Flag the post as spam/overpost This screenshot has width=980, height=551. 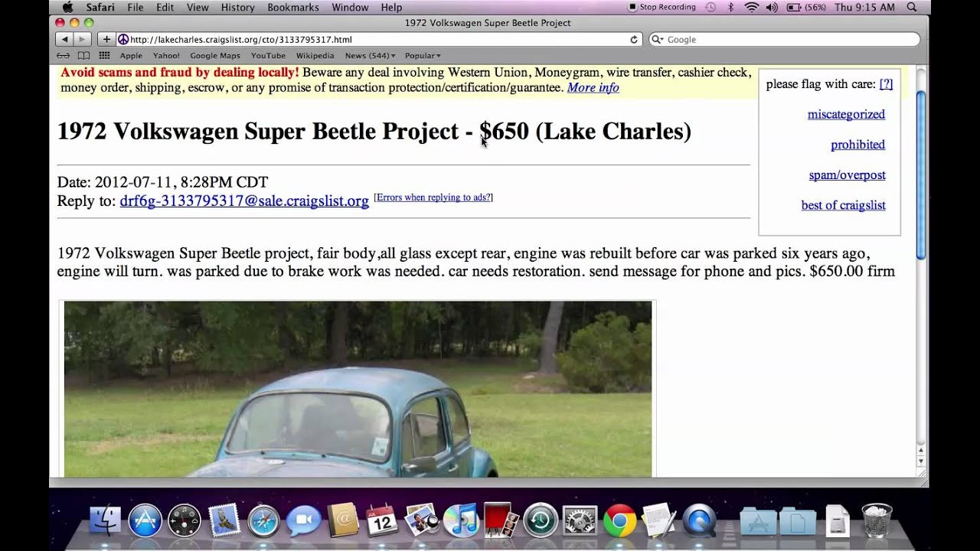(x=847, y=175)
